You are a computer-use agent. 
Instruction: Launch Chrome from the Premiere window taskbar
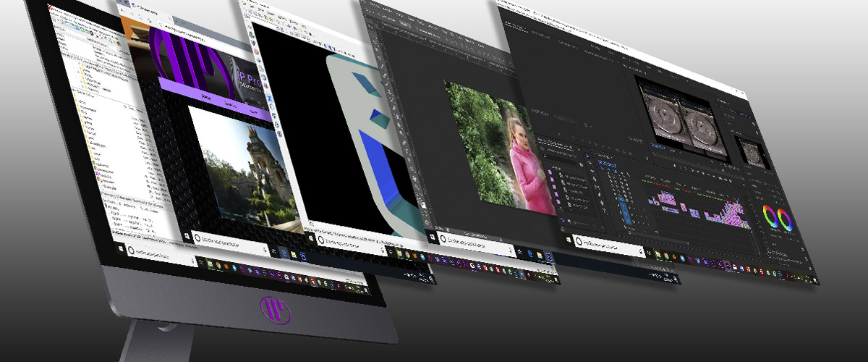click(x=666, y=256)
